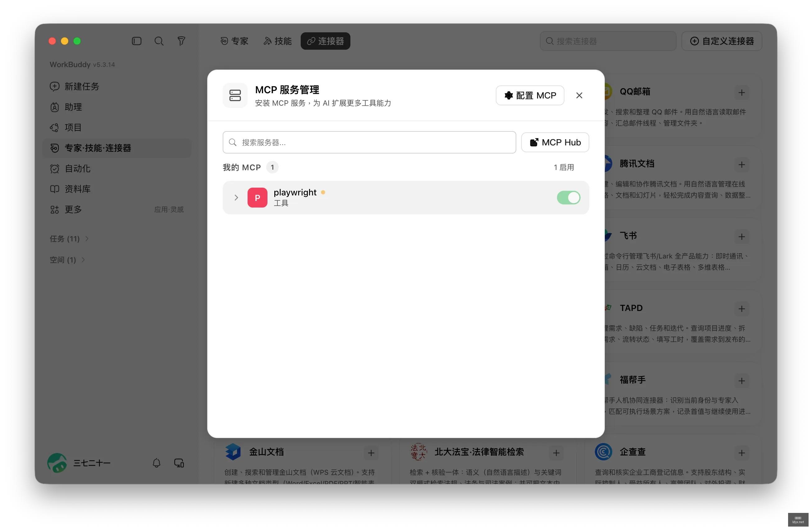Open notifications bell icon
This screenshot has height=530, width=812.
157,464
